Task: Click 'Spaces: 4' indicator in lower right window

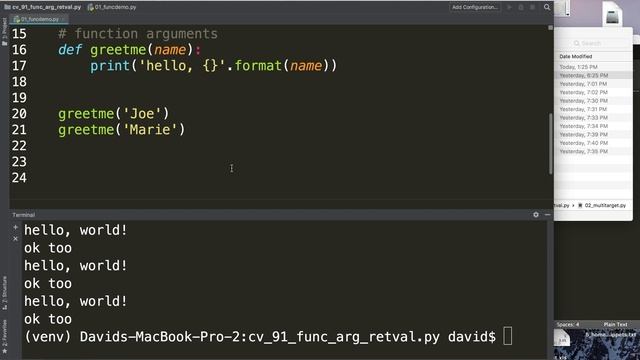Action: click(x=568, y=324)
